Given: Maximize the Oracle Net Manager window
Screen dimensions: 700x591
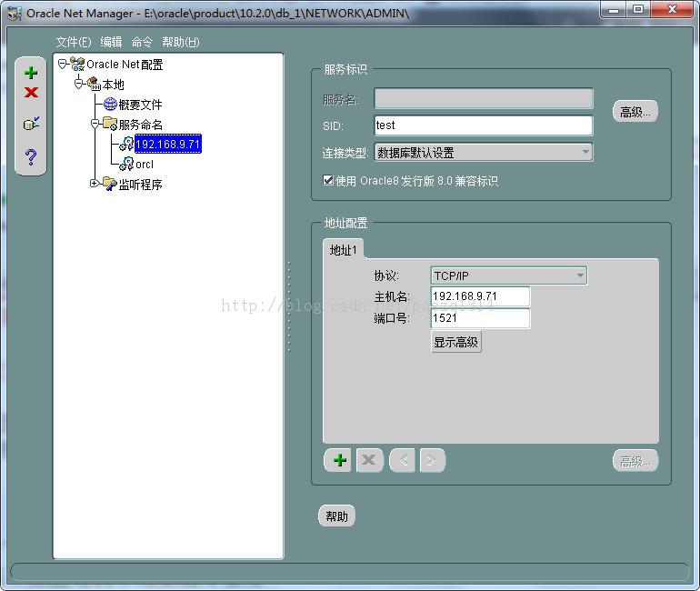Looking at the screenshot, I should pos(638,9).
